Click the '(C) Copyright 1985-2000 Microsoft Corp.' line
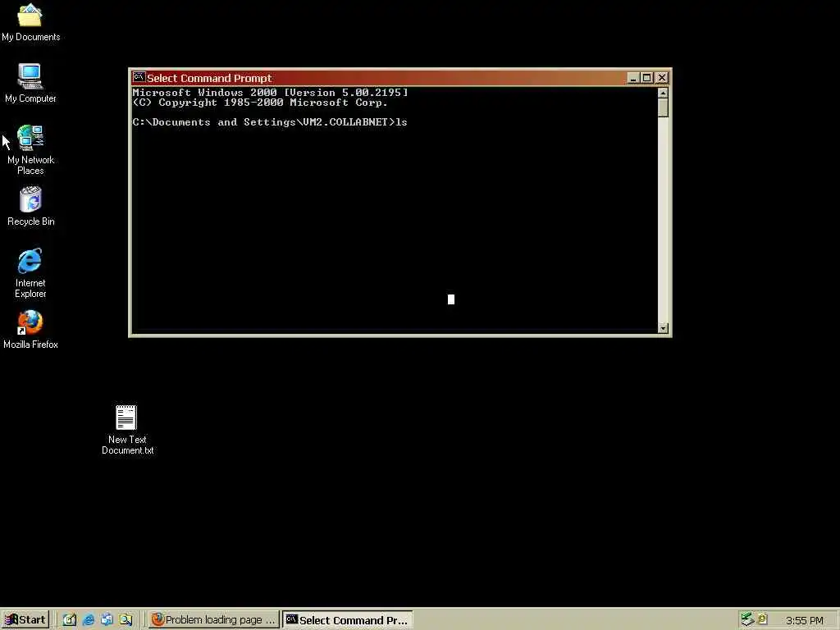 click(260, 103)
